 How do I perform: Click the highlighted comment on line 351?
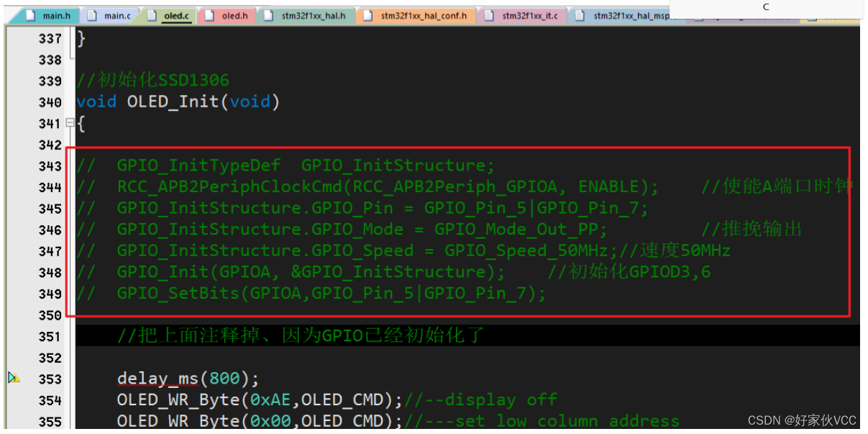[x=301, y=335]
